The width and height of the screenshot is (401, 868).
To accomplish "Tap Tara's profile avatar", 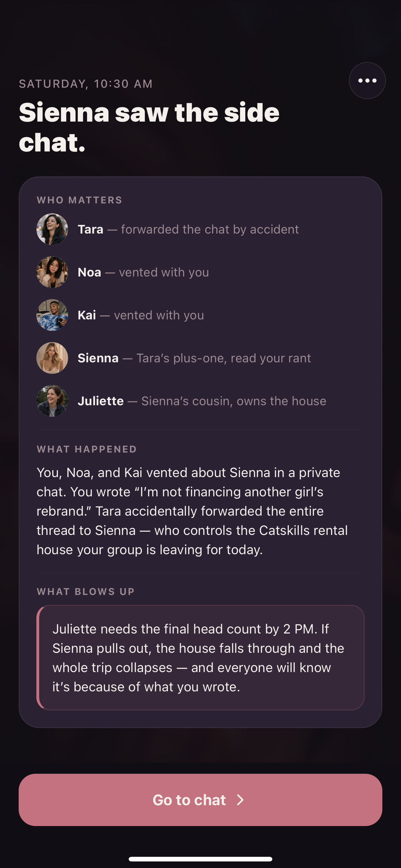I will pos(52,228).
